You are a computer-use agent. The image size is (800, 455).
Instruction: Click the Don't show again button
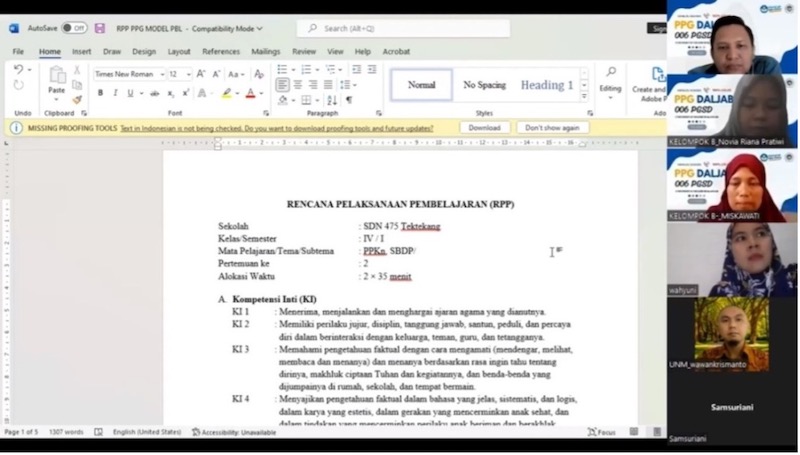[552, 128]
